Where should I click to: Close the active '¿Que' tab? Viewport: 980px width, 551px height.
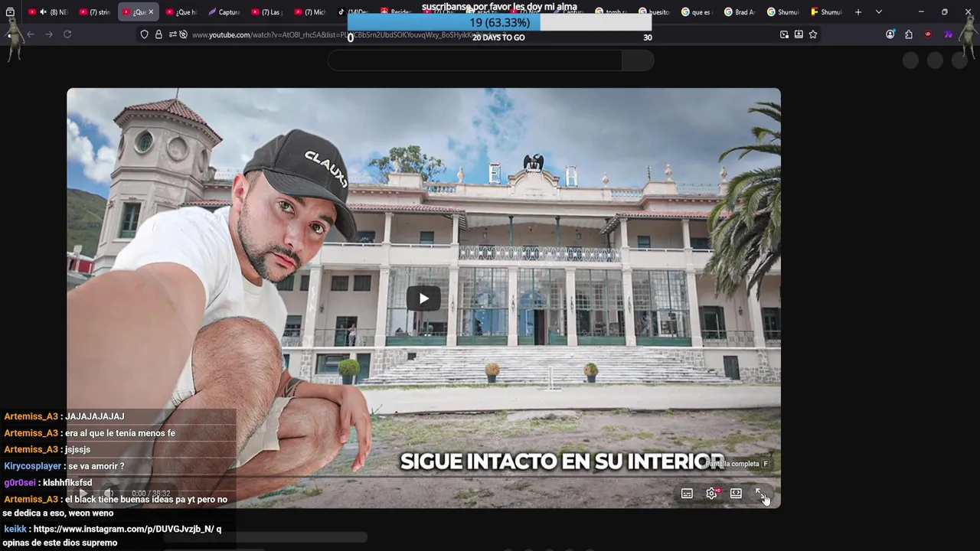151,12
